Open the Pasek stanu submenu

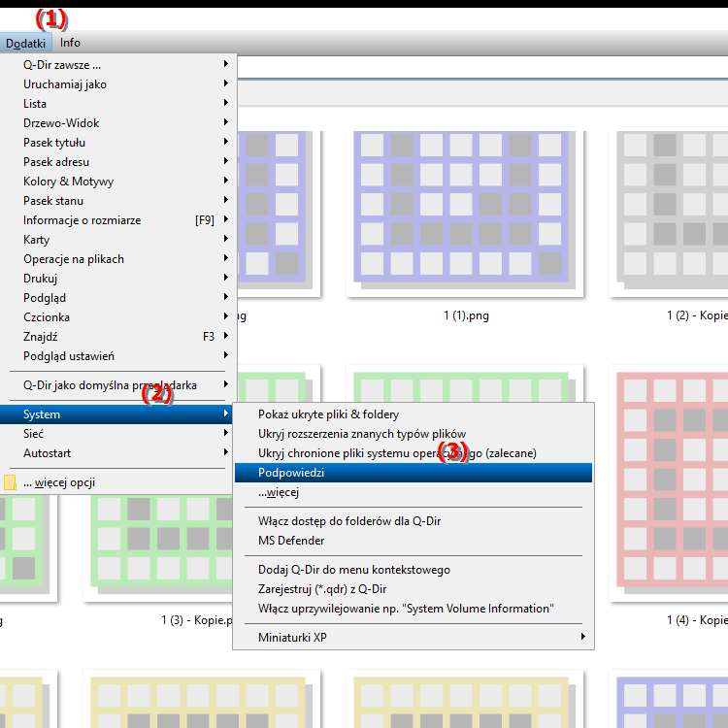[x=118, y=201]
